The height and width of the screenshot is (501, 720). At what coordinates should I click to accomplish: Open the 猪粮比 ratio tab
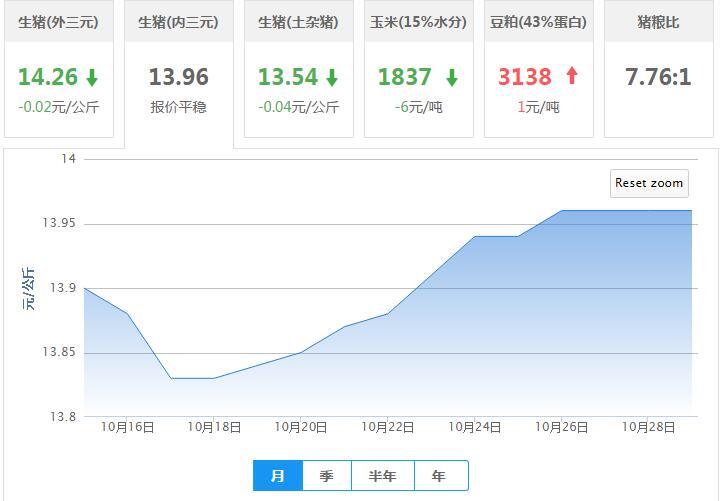(x=658, y=22)
